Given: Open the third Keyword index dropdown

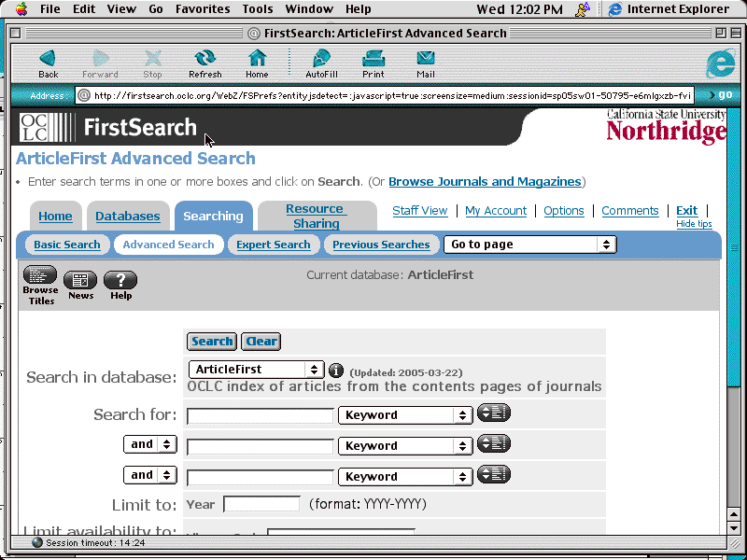Looking at the screenshot, I should [x=405, y=477].
